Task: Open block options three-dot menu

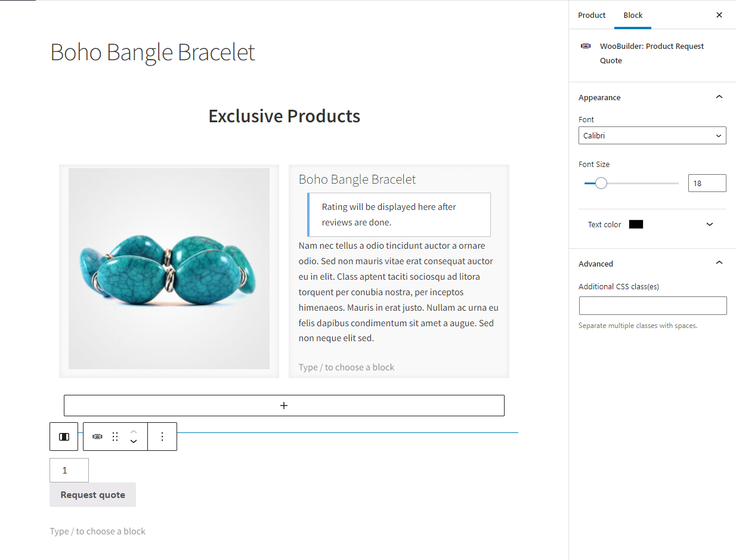Action: tap(162, 437)
